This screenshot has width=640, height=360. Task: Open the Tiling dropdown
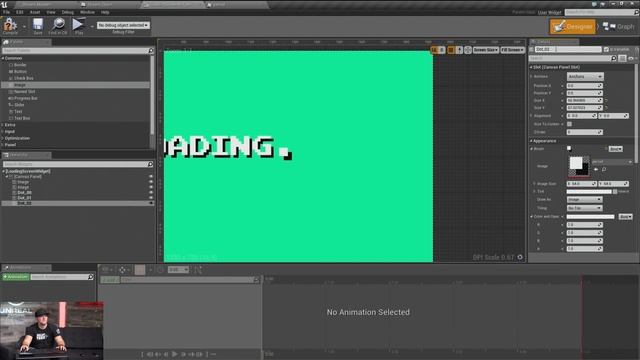click(584, 208)
